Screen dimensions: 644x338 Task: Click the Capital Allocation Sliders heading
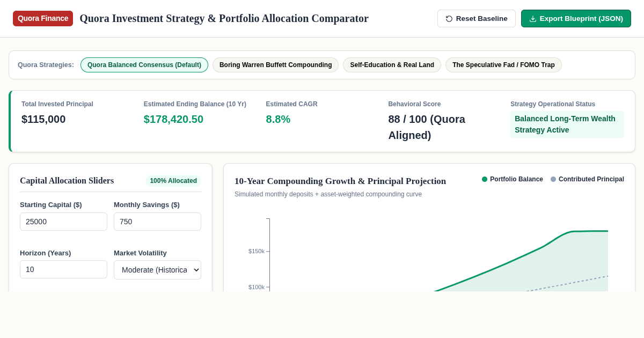(67, 181)
